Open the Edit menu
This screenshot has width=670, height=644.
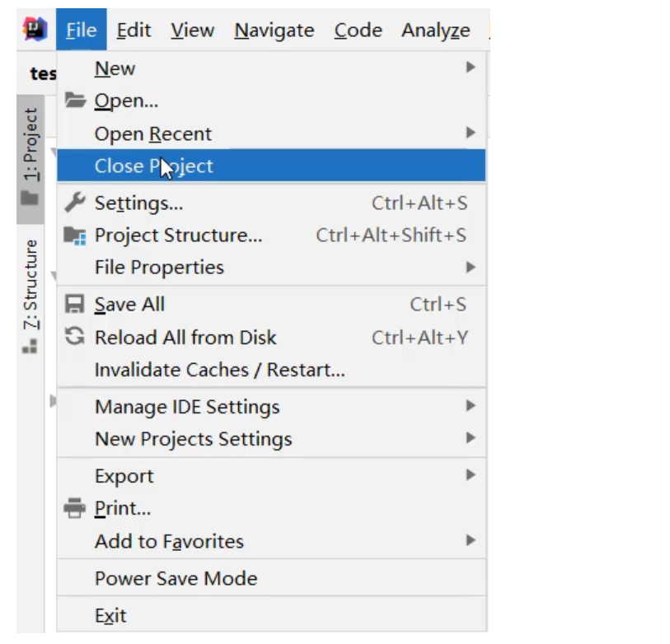coord(134,30)
